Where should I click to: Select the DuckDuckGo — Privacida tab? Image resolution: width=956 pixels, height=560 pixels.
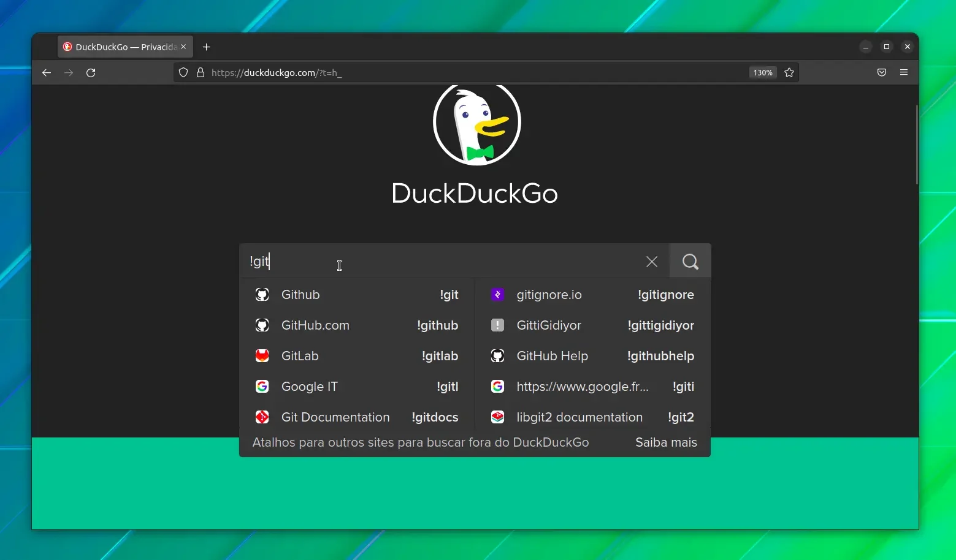126,47
